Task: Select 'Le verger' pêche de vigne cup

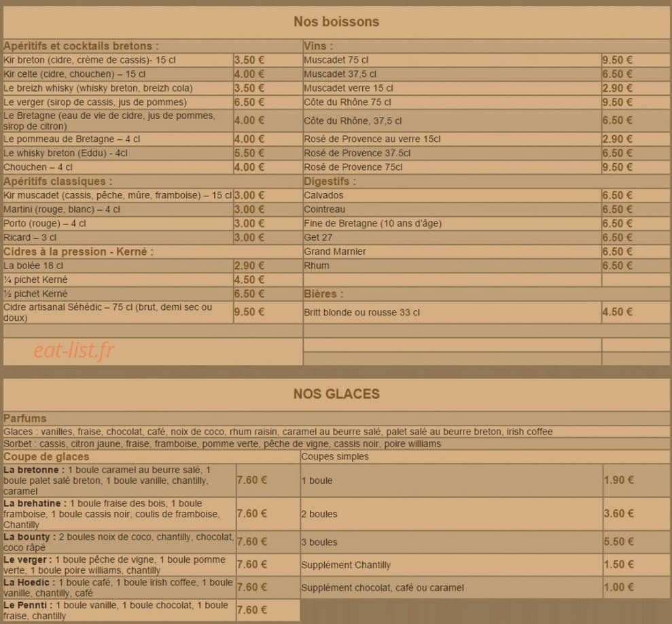Action: click(114, 566)
